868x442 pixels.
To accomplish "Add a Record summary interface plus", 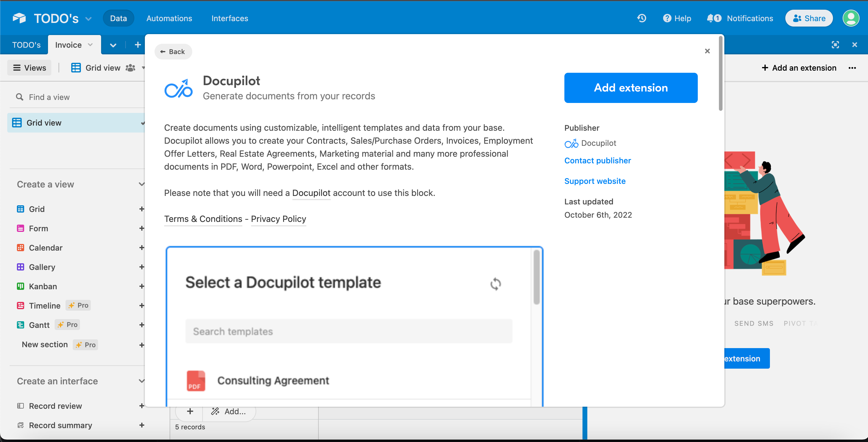I will (142, 425).
